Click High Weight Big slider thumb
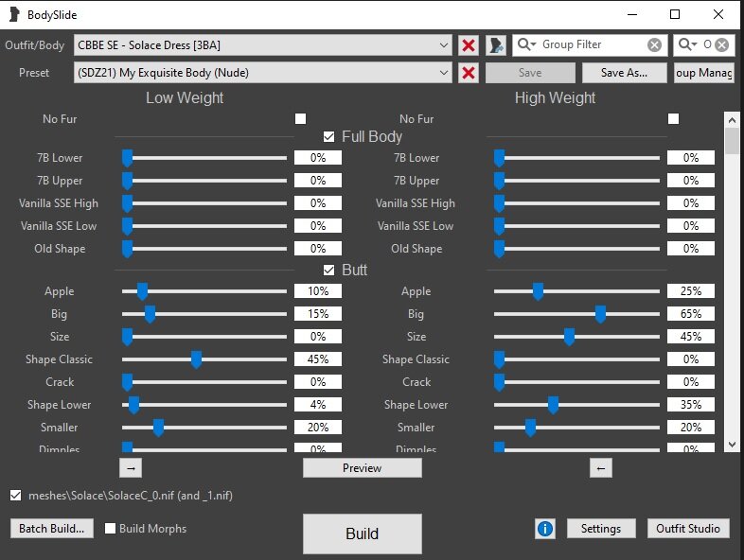This screenshot has height=560, width=744. [x=600, y=314]
